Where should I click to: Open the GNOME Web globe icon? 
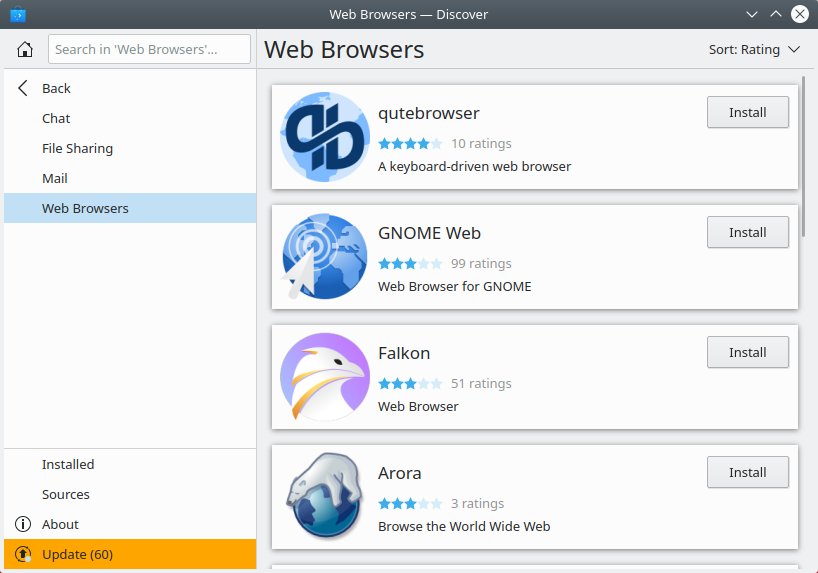323,257
